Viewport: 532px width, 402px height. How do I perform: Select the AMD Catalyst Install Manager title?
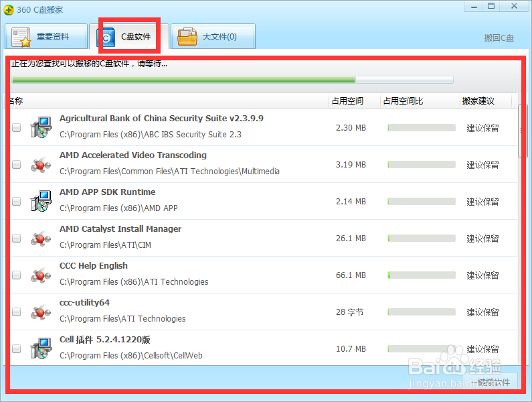(120, 229)
